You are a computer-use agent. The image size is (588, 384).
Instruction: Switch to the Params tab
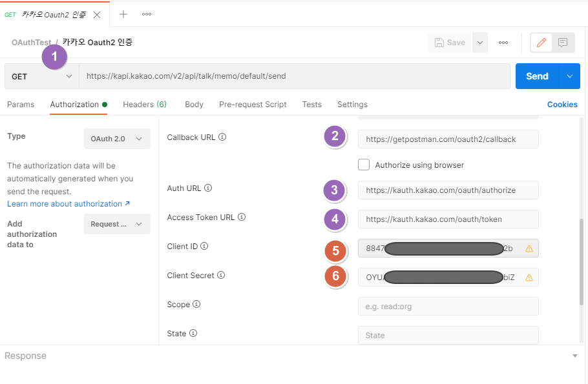coord(21,105)
